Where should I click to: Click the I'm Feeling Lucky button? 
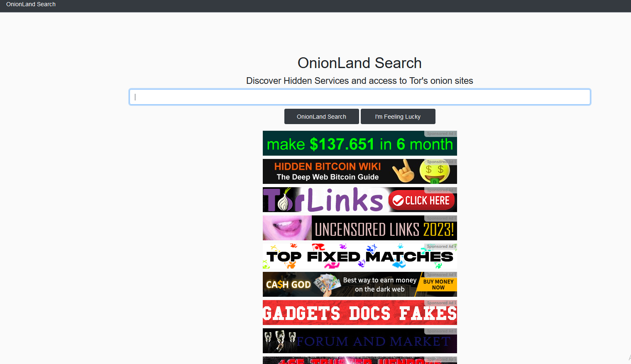point(398,117)
